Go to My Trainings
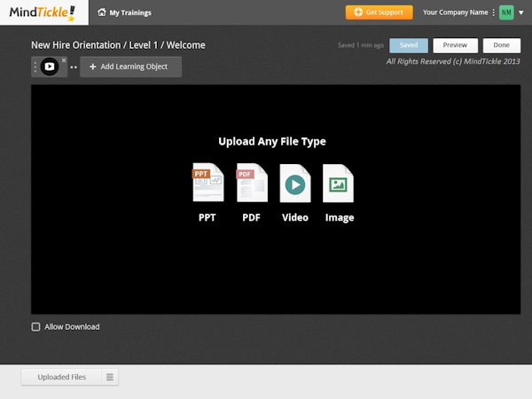 click(129, 12)
